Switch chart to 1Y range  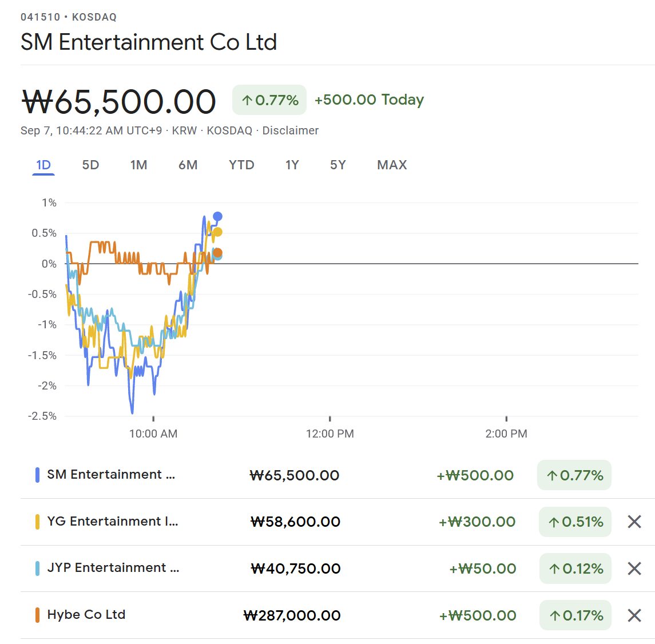[292, 165]
